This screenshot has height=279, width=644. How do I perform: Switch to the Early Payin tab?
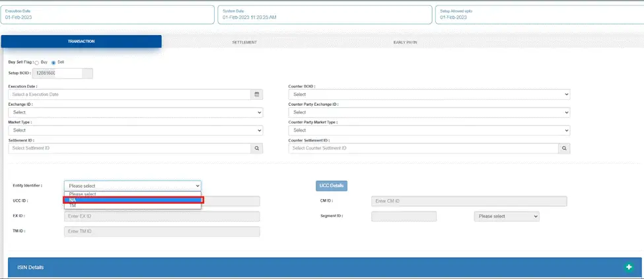click(x=405, y=42)
